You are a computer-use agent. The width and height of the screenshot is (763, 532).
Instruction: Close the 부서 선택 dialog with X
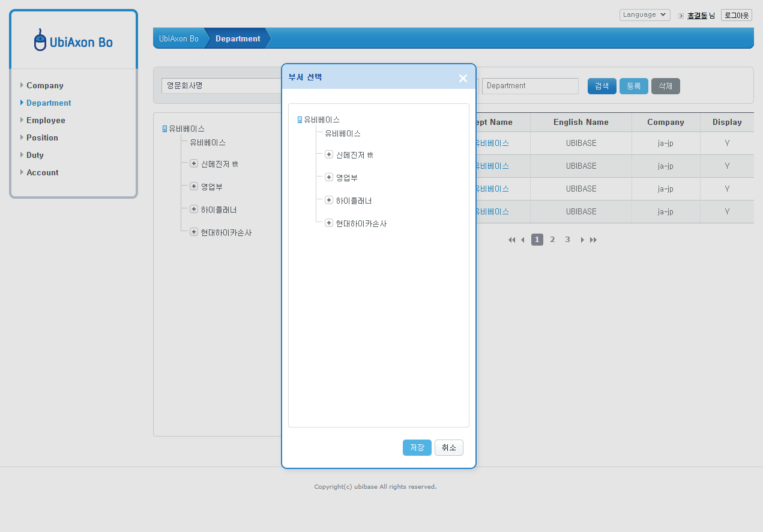[463, 78]
